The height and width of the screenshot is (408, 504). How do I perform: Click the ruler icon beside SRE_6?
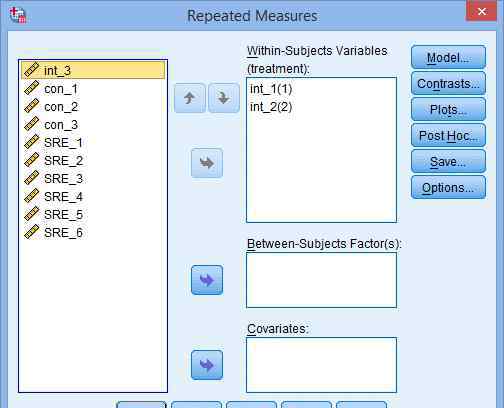tap(32, 232)
